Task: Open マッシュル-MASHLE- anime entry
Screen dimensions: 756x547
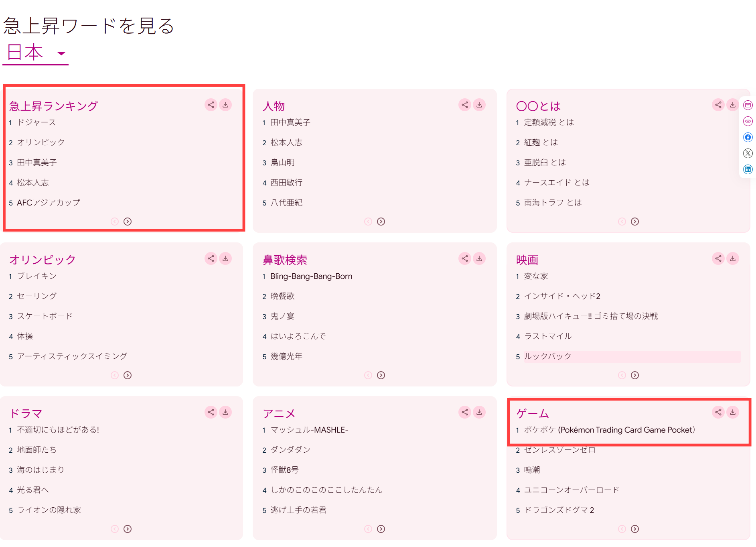Action: pos(309,430)
